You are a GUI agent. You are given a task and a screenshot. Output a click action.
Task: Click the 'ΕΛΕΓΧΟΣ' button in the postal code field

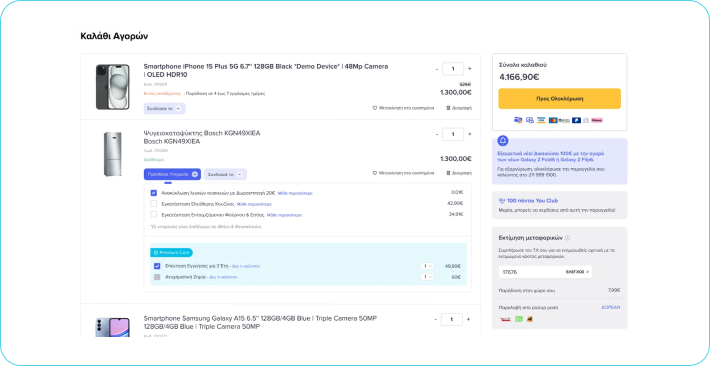point(577,272)
